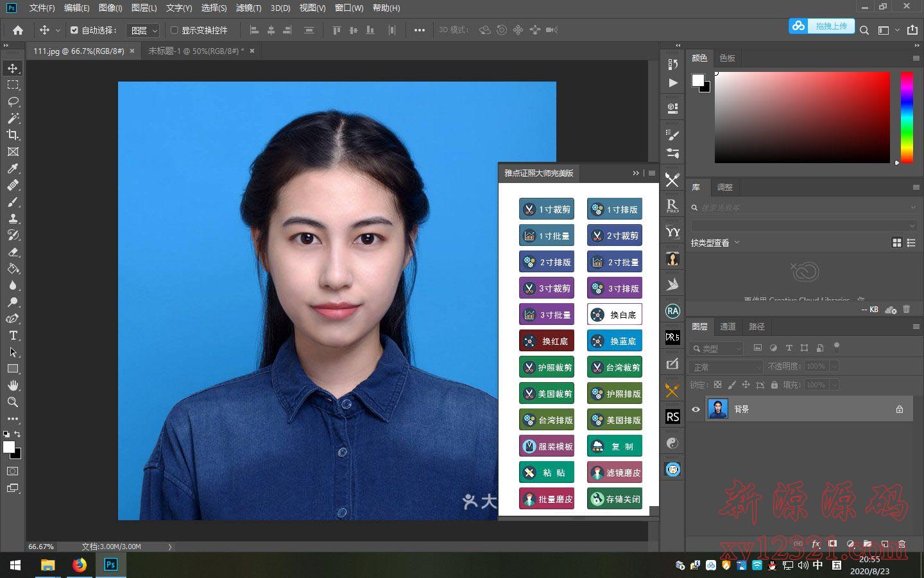Select the Rectangular Marquee tool
The image size is (924, 578).
click(x=13, y=85)
